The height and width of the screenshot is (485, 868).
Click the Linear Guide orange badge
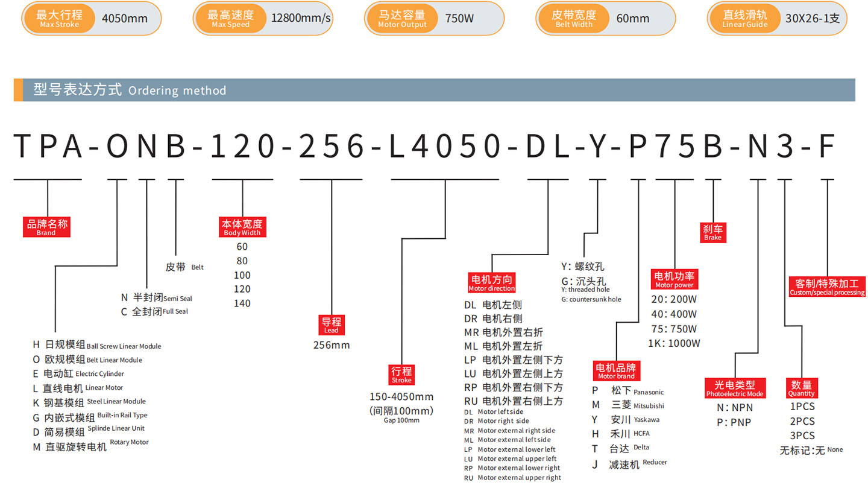click(745, 18)
